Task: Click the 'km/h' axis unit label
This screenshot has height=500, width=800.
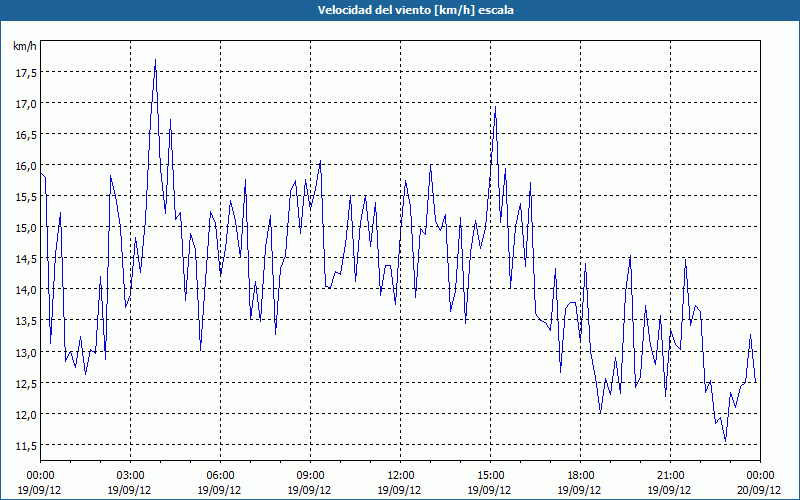Action: pyautogui.click(x=25, y=46)
